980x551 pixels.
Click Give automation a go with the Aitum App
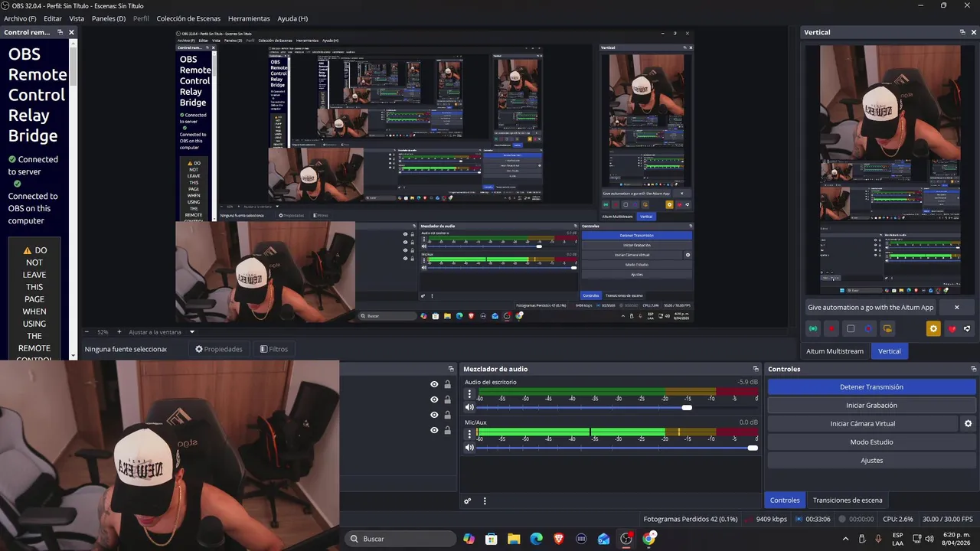871,307
